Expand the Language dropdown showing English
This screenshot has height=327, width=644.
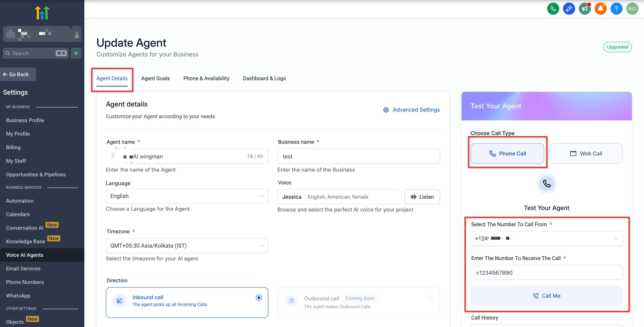pos(187,196)
